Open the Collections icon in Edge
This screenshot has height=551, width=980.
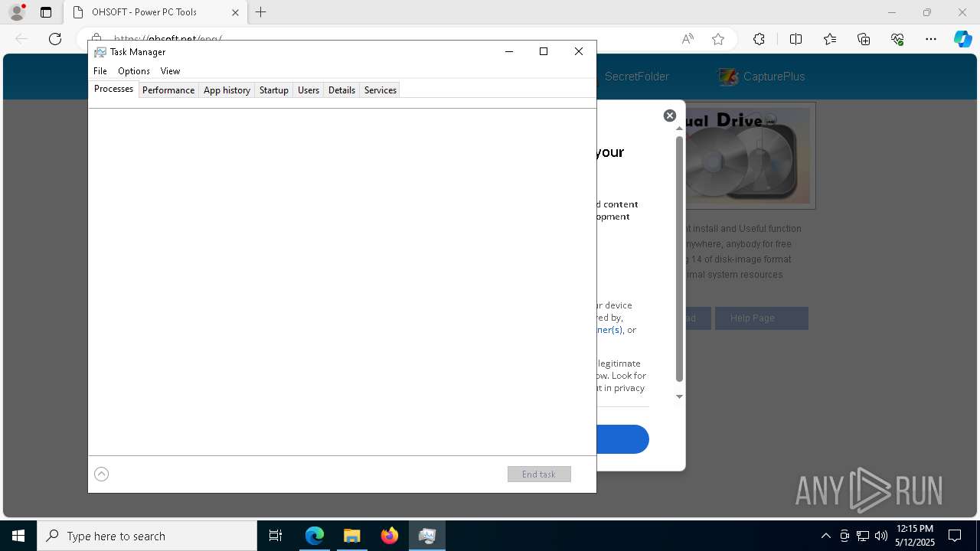(x=864, y=39)
